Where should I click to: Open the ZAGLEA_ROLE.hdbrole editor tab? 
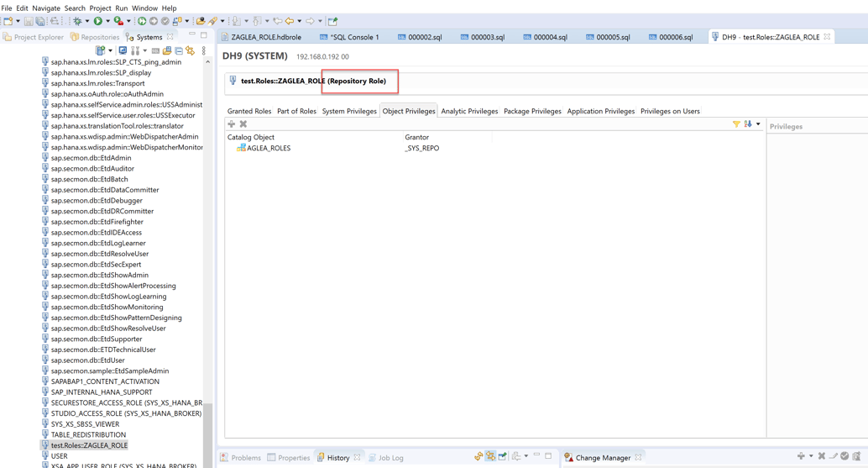click(x=261, y=37)
